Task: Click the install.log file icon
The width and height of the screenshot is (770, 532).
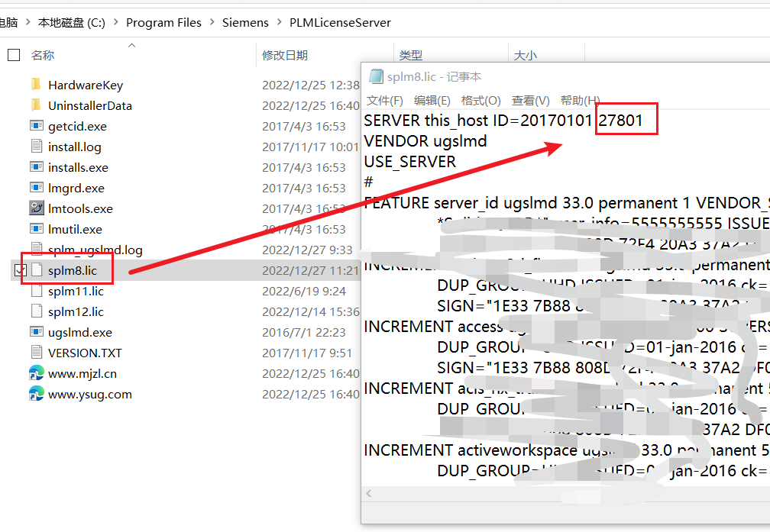Action: click(x=36, y=147)
